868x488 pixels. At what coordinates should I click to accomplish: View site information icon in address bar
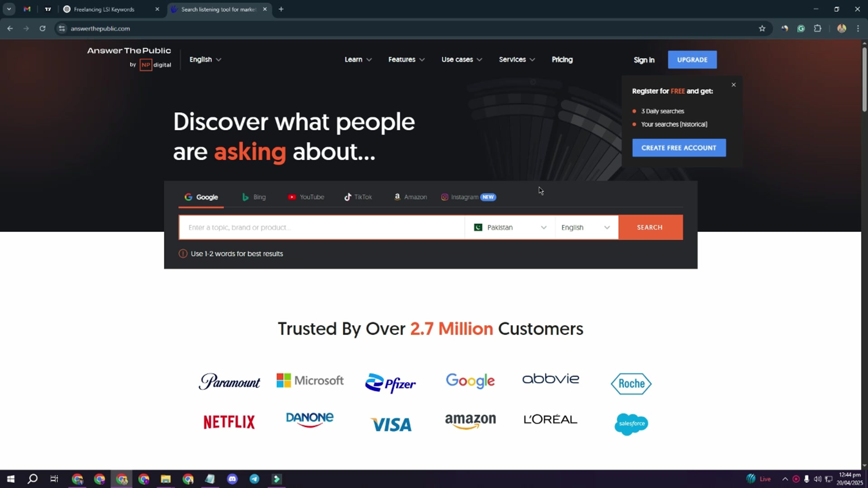click(x=62, y=28)
